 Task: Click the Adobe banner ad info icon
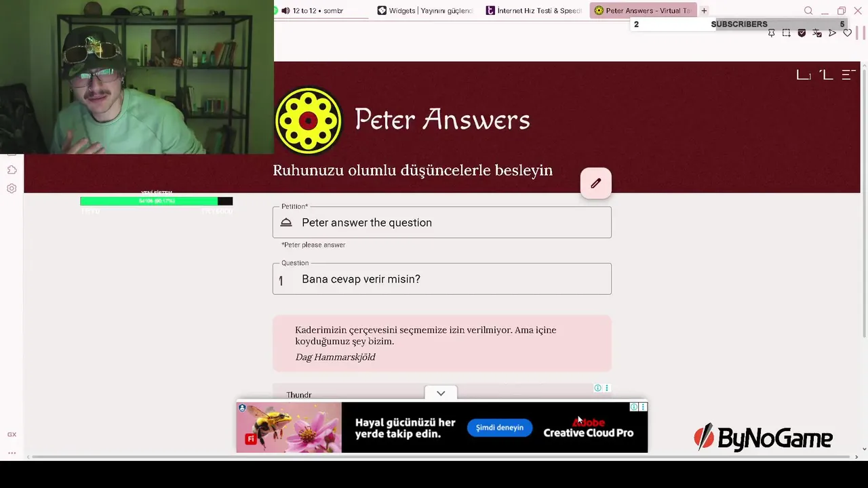click(633, 407)
